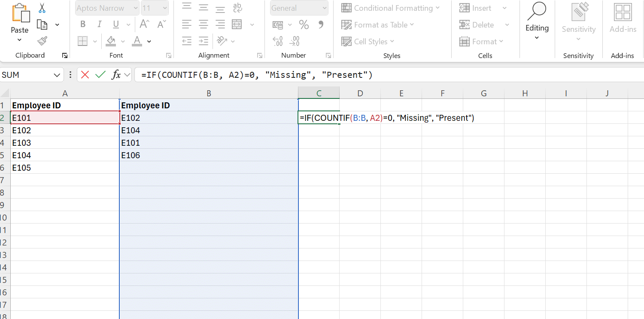Click the Increase Decimal icon
Image resolution: width=644 pixels, height=319 pixels.
(x=277, y=41)
